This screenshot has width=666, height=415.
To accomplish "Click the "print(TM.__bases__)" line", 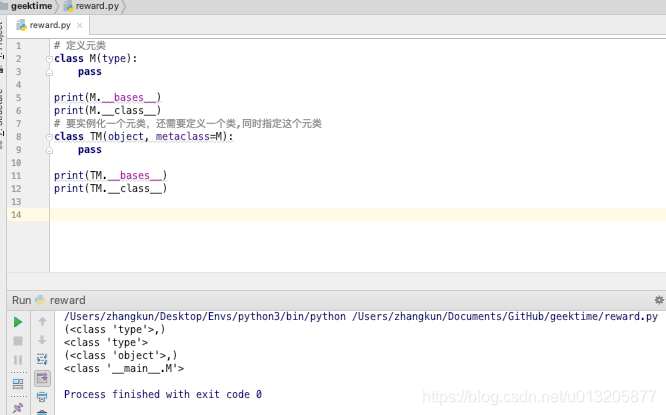I will click(x=110, y=176).
